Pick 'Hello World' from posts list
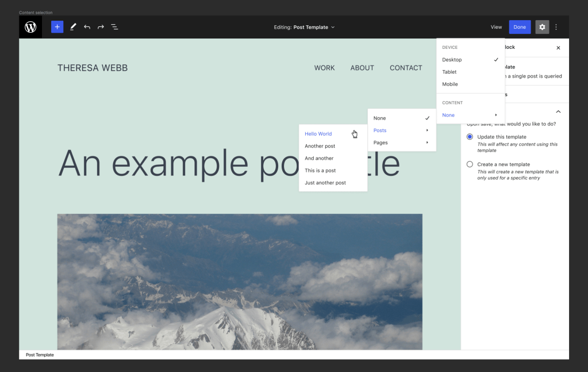This screenshot has height=372, width=588. tap(318, 134)
